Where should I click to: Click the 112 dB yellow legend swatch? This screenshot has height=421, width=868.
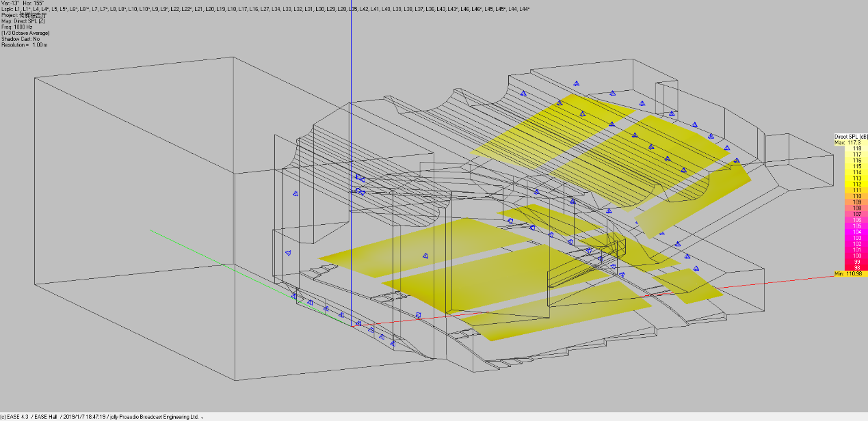coord(851,184)
